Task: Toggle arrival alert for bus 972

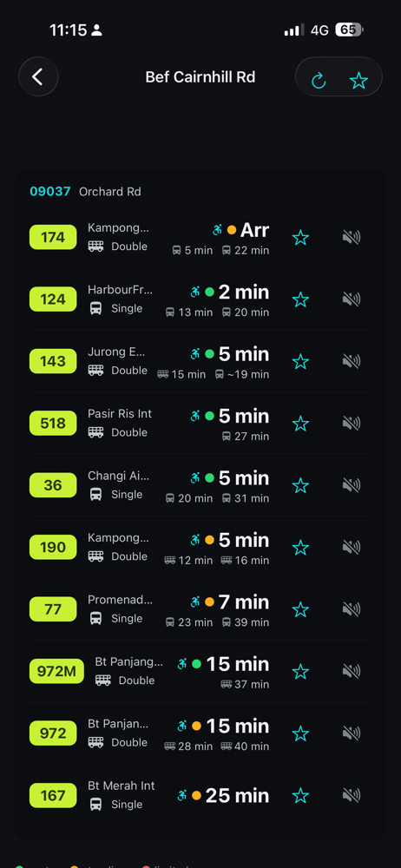Action: click(352, 733)
